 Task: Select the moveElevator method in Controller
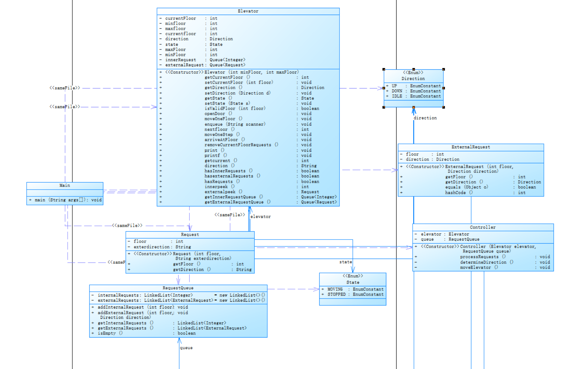pyautogui.click(x=482, y=268)
